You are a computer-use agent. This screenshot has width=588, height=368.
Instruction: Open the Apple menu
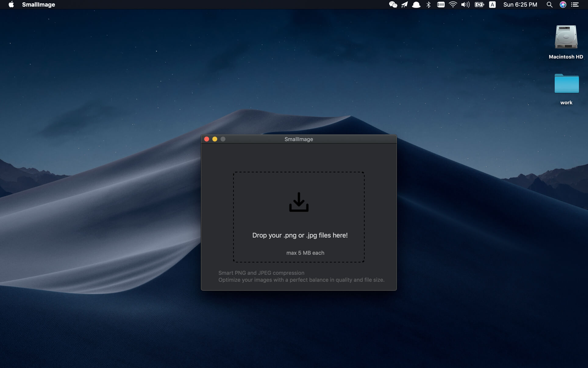[11, 5]
